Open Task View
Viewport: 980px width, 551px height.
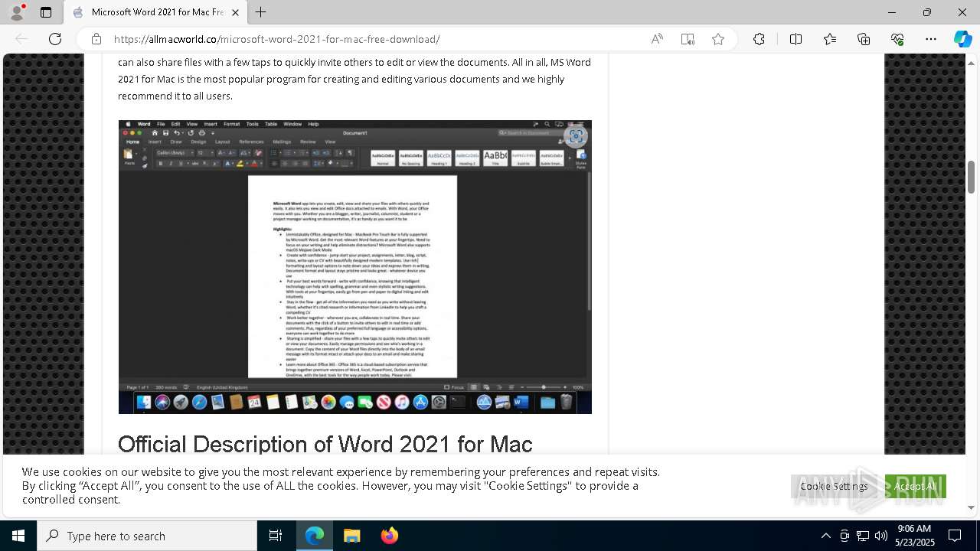[x=276, y=536]
